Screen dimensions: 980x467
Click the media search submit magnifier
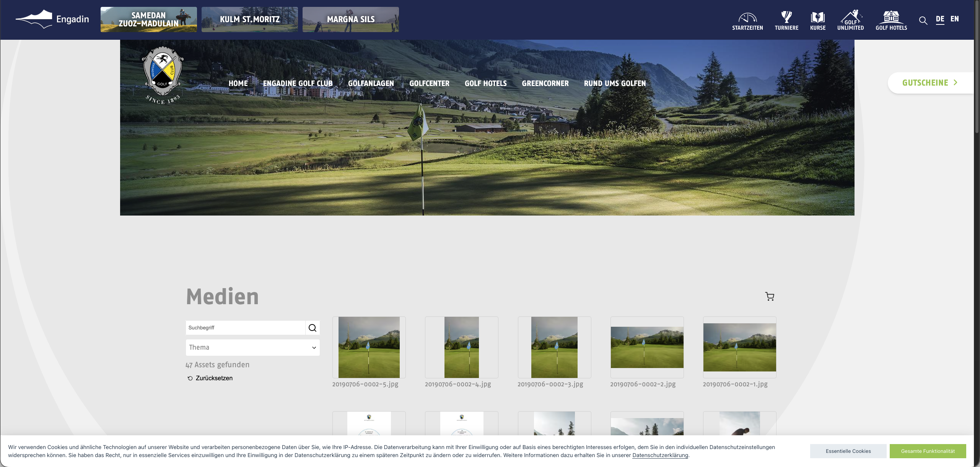pos(313,328)
